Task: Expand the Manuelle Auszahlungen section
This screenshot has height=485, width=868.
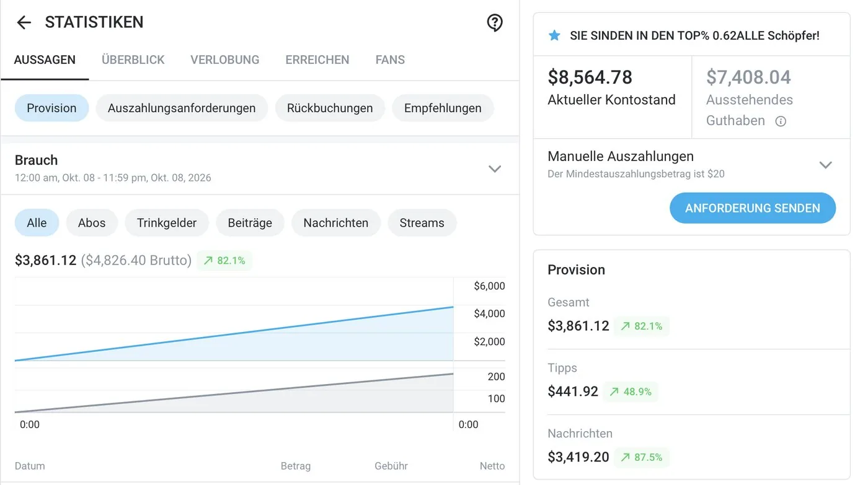Action: [x=825, y=165]
